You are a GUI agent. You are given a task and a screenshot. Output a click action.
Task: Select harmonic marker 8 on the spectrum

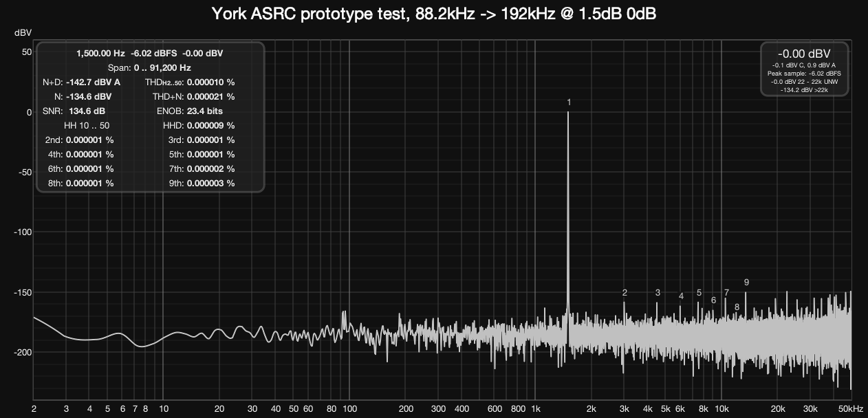[x=737, y=307]
